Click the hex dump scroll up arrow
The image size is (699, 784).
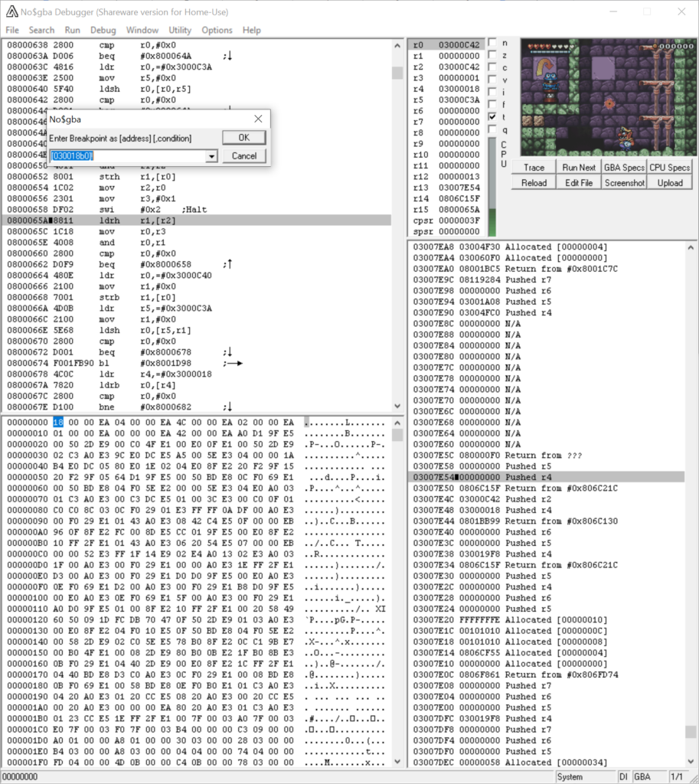(397, 423)
